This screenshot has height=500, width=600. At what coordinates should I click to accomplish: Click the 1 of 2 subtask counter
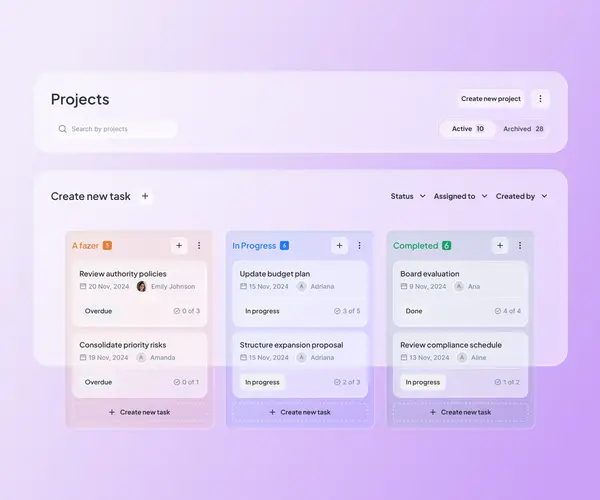point(507,382)
